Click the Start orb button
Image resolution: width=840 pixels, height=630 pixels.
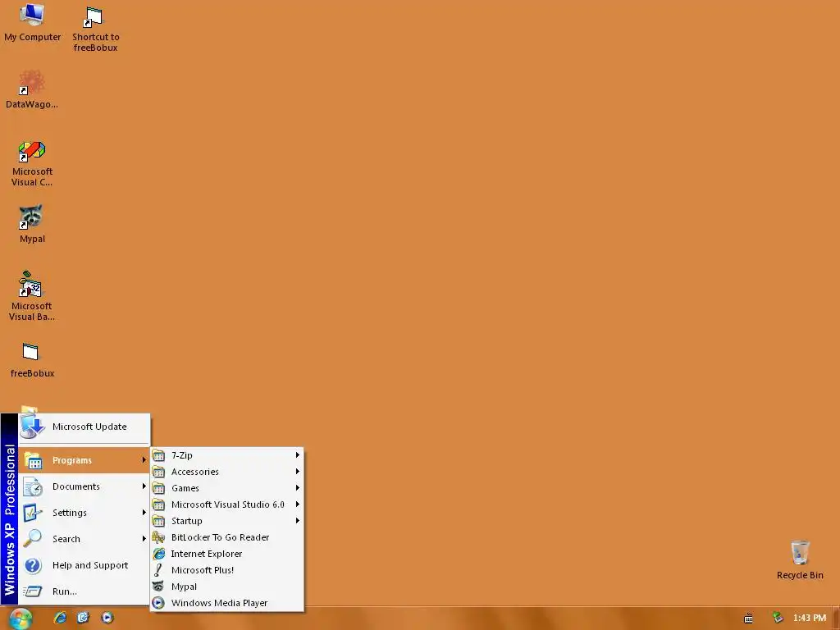pyautogui.click(x=21, y=619)
